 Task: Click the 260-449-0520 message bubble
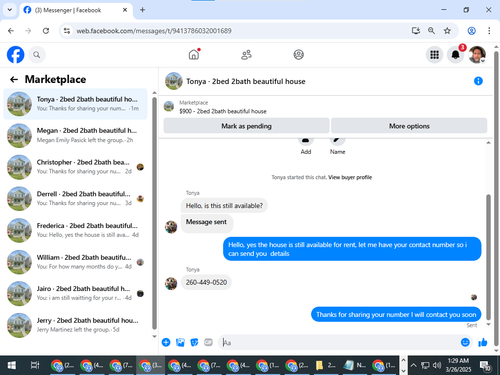(x=206, y=282)
